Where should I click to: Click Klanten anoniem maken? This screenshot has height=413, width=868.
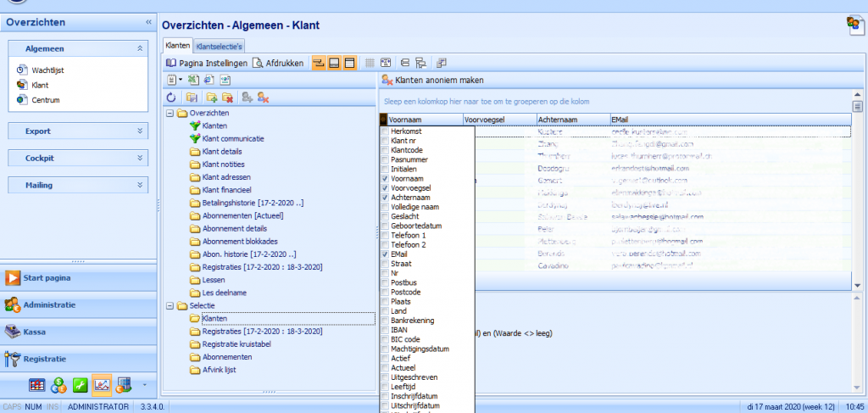tap(432, 81)
